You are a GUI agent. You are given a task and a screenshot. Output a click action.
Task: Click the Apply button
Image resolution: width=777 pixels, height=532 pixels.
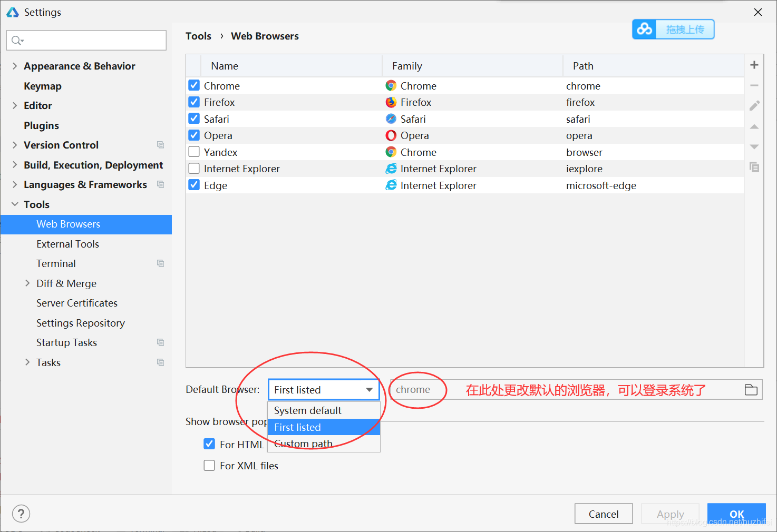pyautogui.click(x=670, y=514)
